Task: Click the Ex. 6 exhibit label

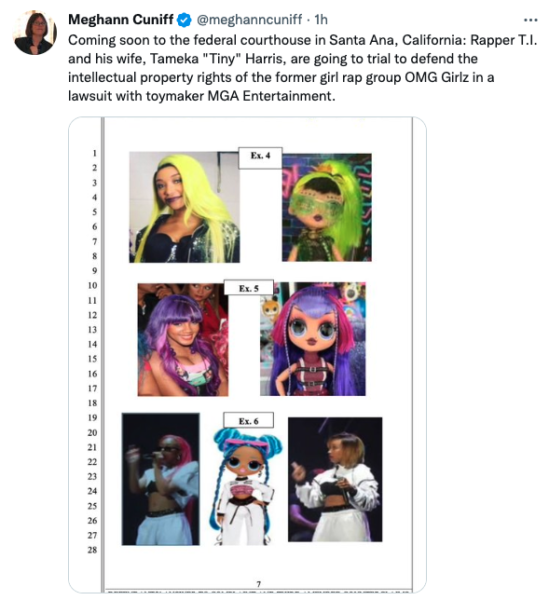Action: tap(249, 420)
